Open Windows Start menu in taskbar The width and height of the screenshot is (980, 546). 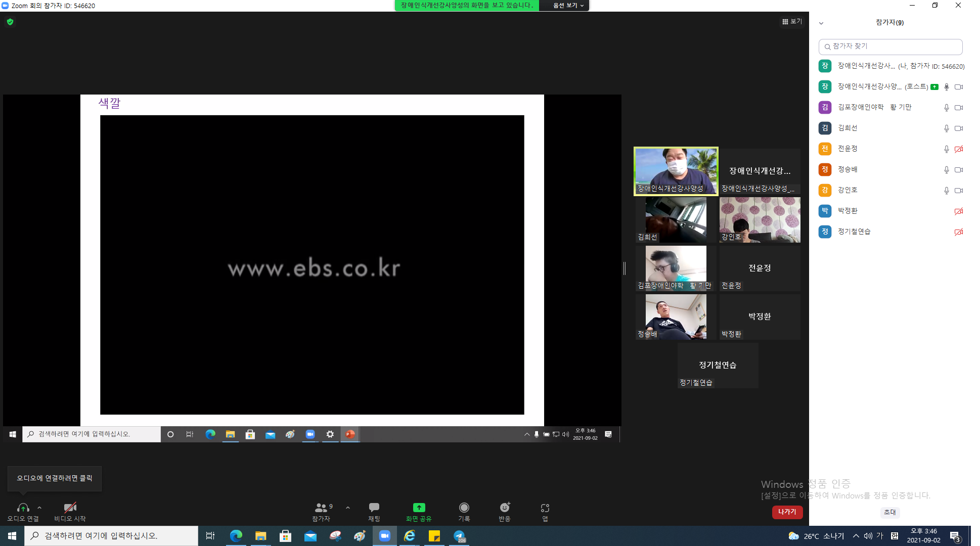click(x=12, y=536)
